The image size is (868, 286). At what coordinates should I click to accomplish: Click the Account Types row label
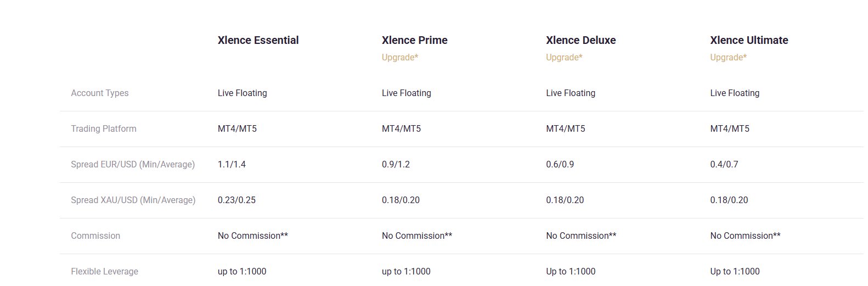point(99,93)
